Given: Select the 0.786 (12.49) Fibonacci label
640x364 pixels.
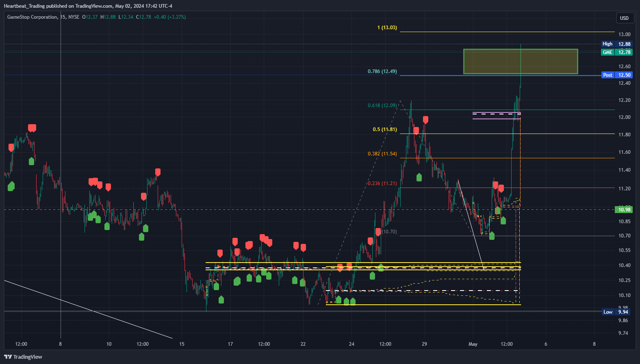Looking at the screenshot, I should coord(382,71).
